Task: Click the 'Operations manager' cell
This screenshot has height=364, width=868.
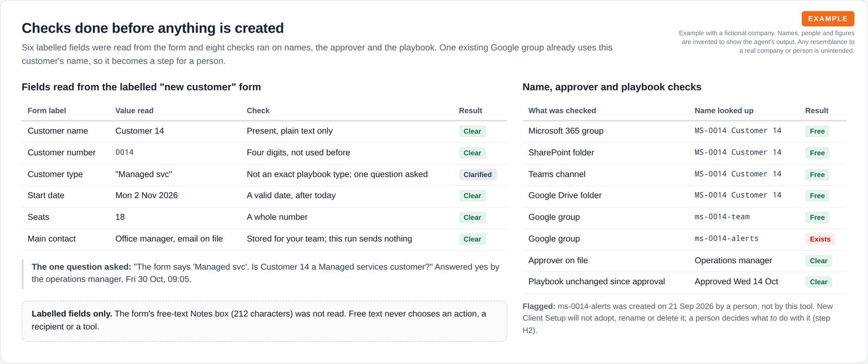Action: [x=733, y=260]
